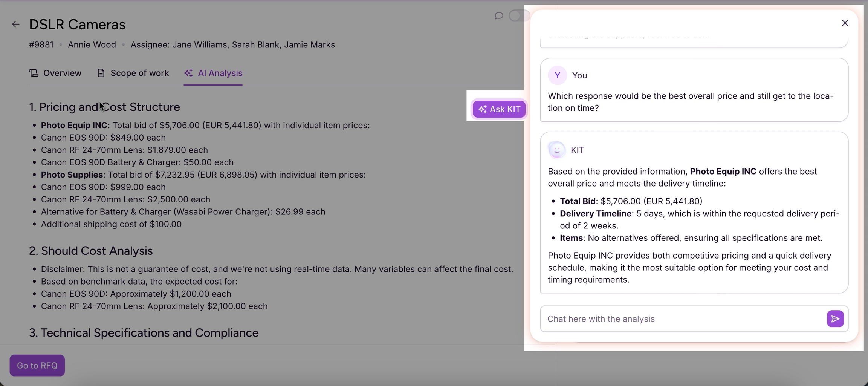Viewport: 868px width, 386px height.
Task: Close the KIT chat panel
Action: (x=845, y=23)
